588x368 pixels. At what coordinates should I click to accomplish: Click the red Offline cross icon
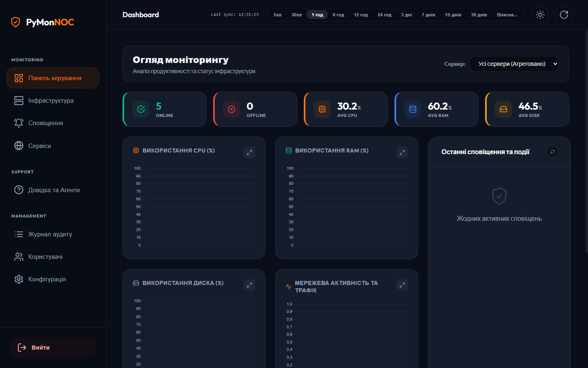[232, 109]
